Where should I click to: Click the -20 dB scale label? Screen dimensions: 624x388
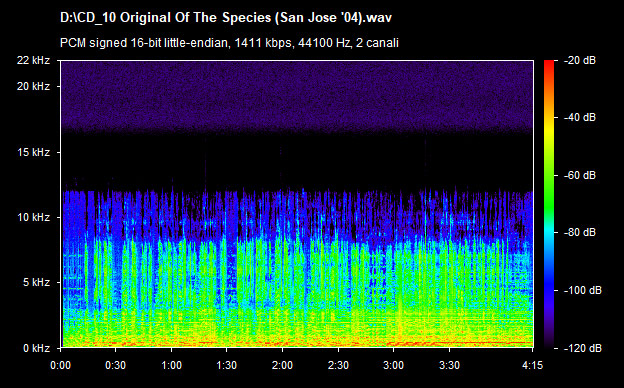[x=580, y=60]
